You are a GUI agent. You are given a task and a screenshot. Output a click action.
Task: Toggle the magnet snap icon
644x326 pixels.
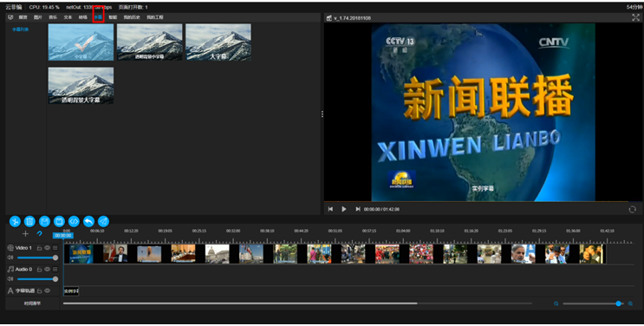[39, 233]
